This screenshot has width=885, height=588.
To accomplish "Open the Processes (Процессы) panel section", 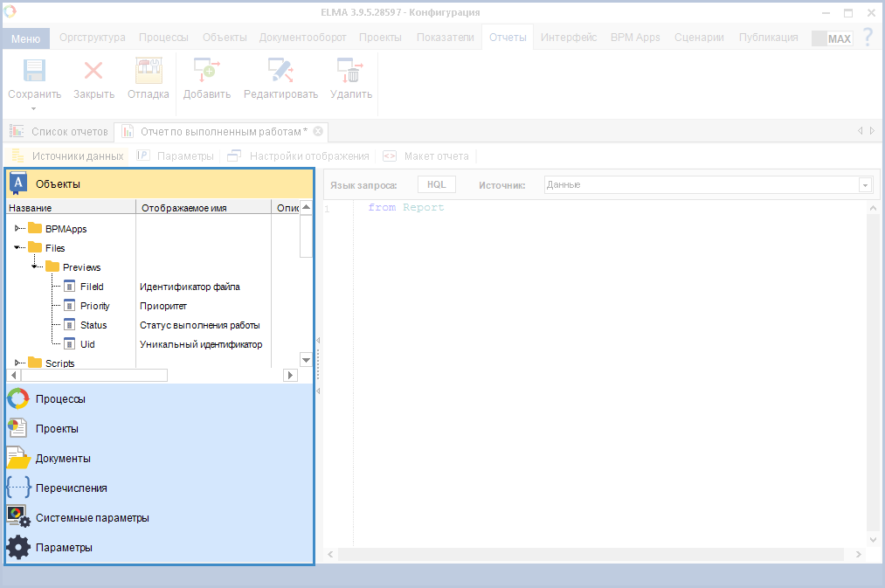I will click(60, 399).
